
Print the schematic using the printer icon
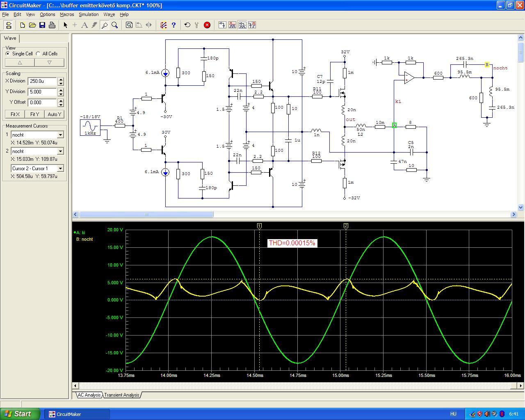(x=52, y=25)
